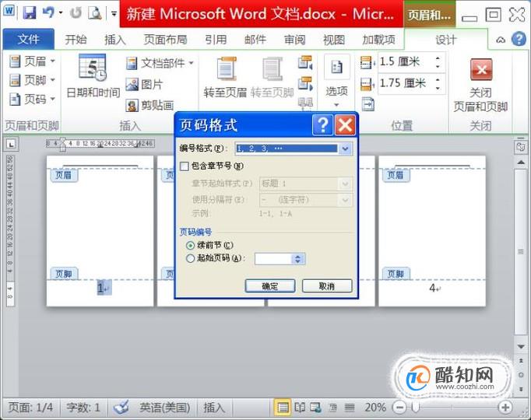Switch to 引用 tab

tap(216, 40)
